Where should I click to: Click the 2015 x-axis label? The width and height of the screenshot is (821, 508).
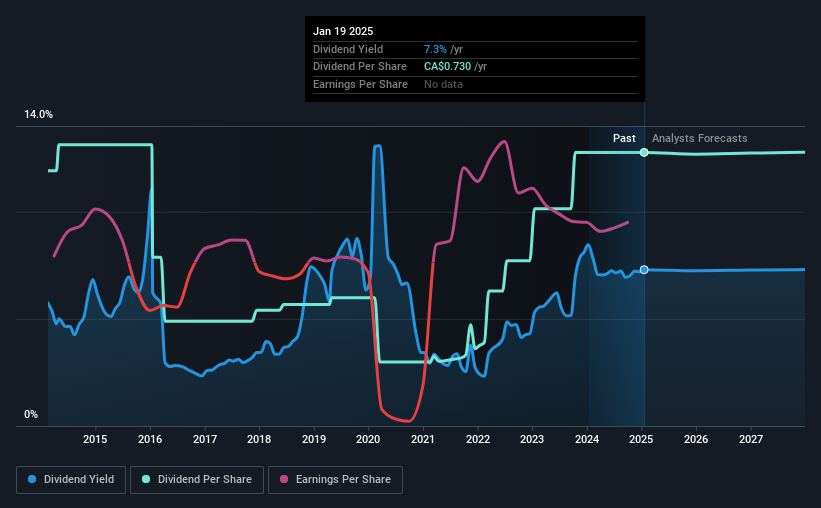click(95, 439)
